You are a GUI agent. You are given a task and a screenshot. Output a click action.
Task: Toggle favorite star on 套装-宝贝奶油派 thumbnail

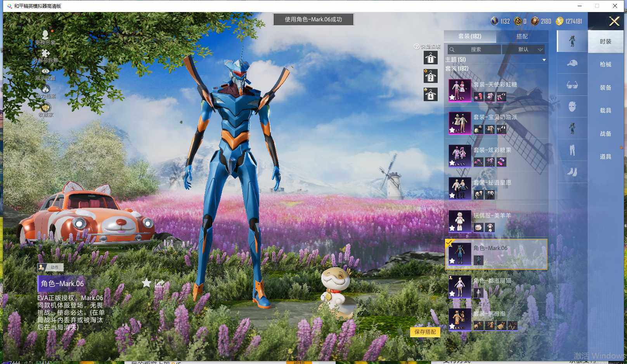coord(452,131)
